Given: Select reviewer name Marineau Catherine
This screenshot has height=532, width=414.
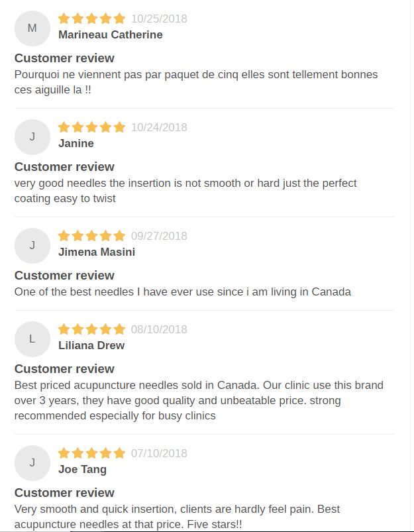Looking at the screenshot, I should [x=110, y=34].
